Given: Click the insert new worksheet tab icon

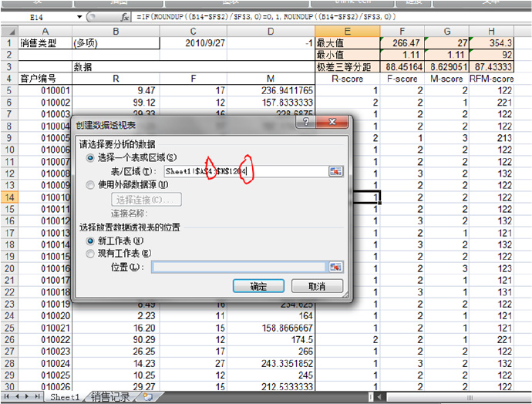Looking at the screenshot, I should pyautogui.click(x=148, y=396).
